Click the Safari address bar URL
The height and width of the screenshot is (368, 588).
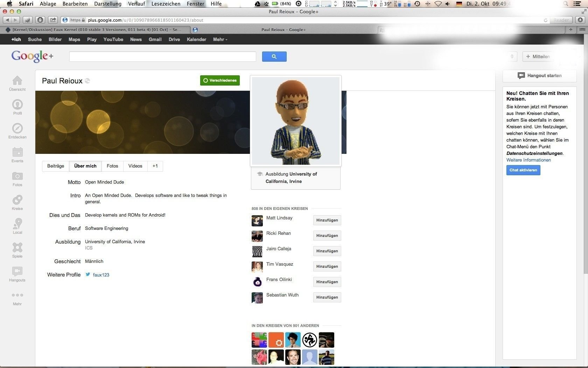145,20
